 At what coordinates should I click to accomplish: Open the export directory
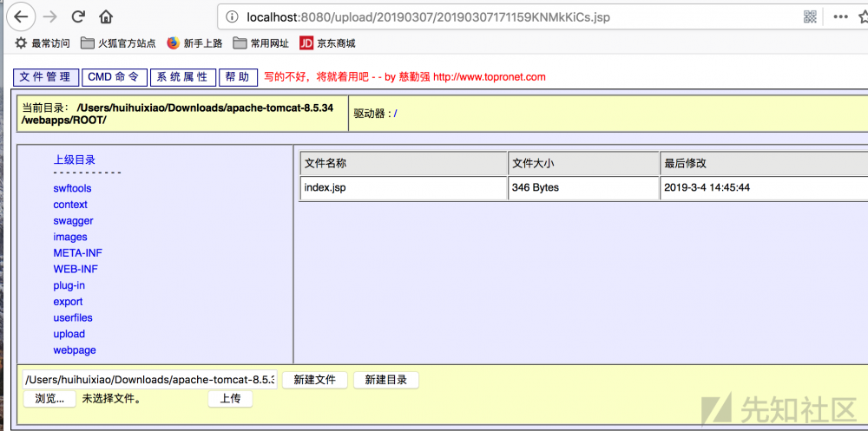click(x=68, y=302)
